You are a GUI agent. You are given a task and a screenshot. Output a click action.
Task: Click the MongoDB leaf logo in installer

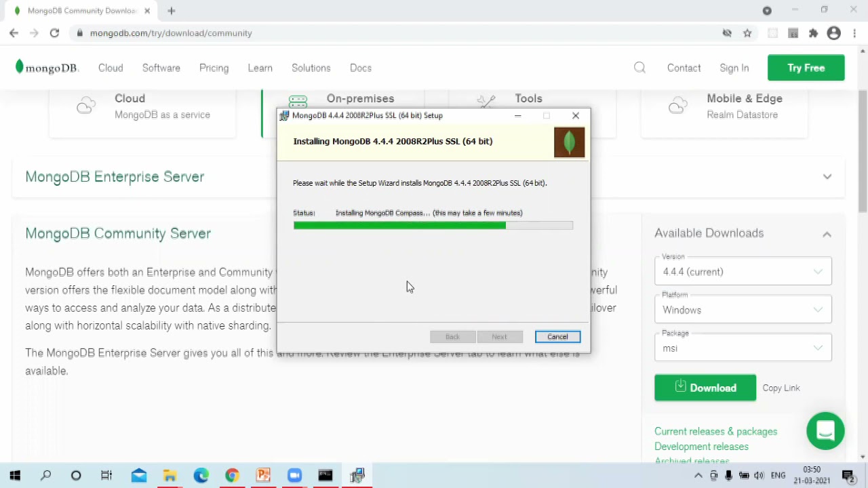[569, 142]
